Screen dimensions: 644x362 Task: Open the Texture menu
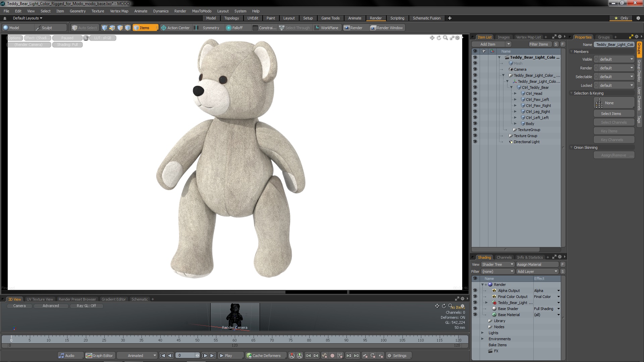tap(98, 11)
